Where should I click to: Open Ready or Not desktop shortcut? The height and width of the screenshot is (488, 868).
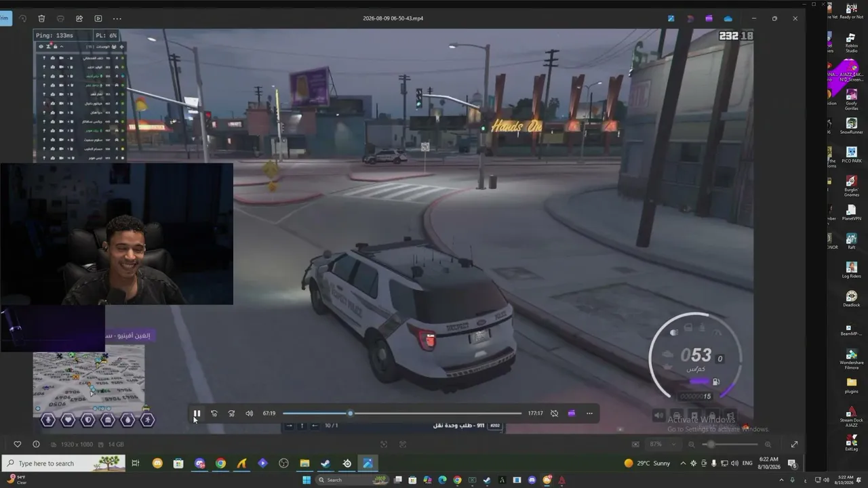click(851, 10)
